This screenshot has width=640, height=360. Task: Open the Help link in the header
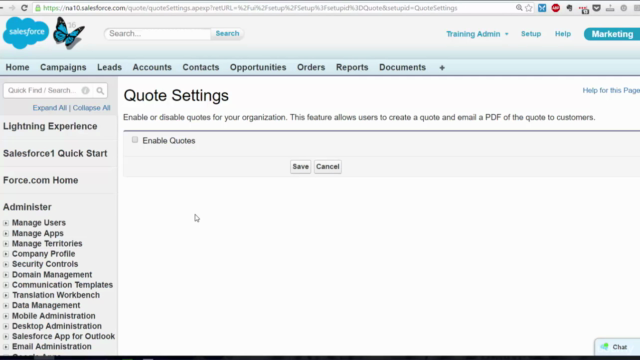(562, 34)
